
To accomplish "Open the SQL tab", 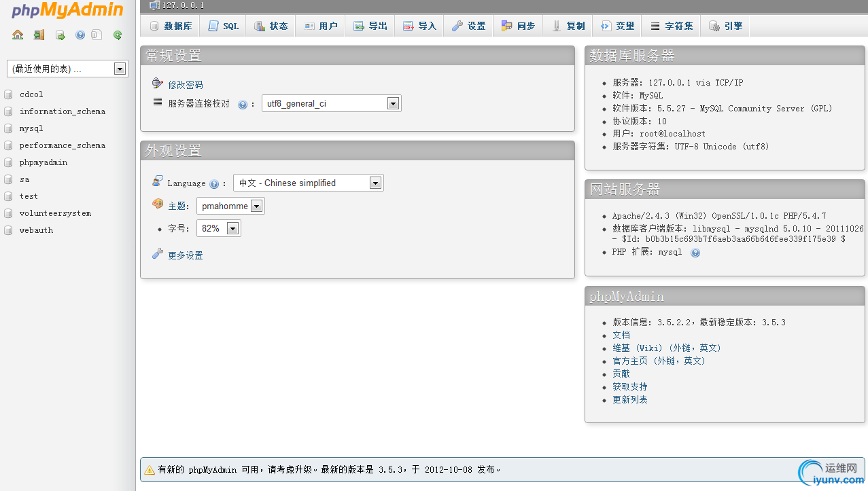I will 223,26.
